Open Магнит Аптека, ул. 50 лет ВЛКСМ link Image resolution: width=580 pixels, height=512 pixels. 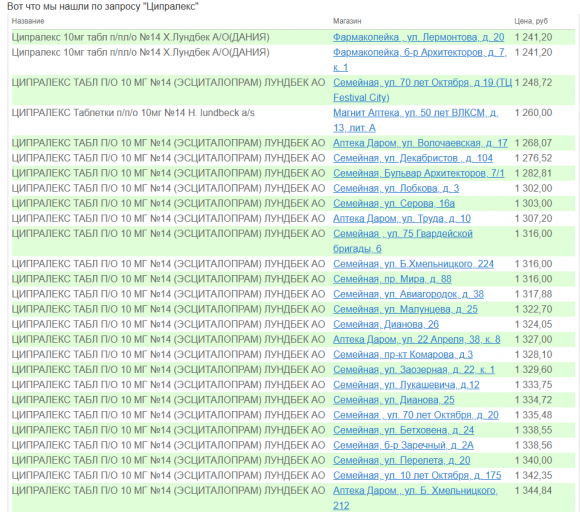(x=415, y=120)
